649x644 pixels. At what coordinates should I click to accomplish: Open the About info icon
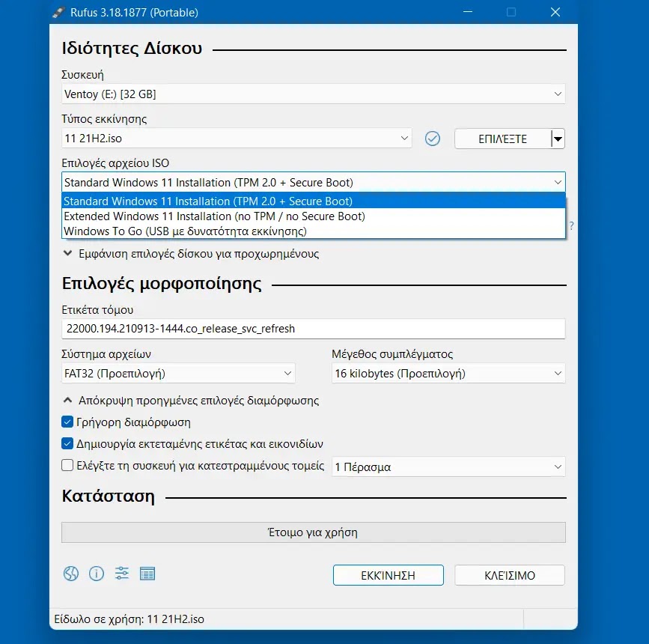pyautogui.click(x=97, y=574)
